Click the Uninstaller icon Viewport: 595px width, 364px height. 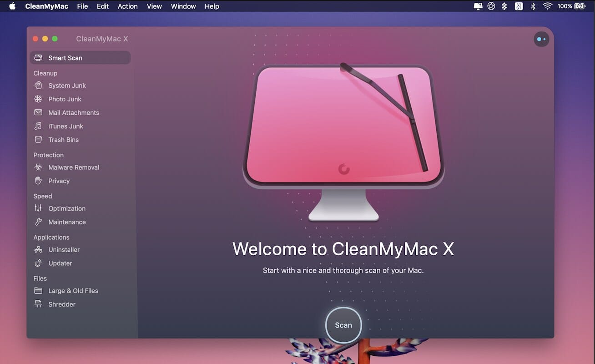pyautogui.click(x=38, y=249)
